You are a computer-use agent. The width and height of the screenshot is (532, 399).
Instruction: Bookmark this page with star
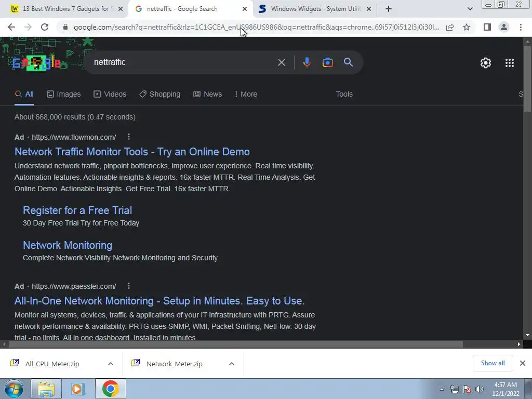pos(467,27)
